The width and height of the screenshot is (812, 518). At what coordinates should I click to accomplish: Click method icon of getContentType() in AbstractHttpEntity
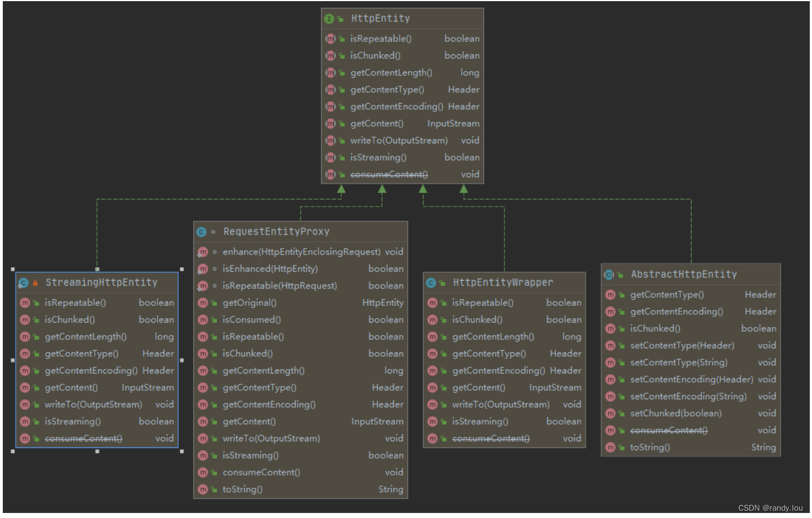(x=610, y=295)
